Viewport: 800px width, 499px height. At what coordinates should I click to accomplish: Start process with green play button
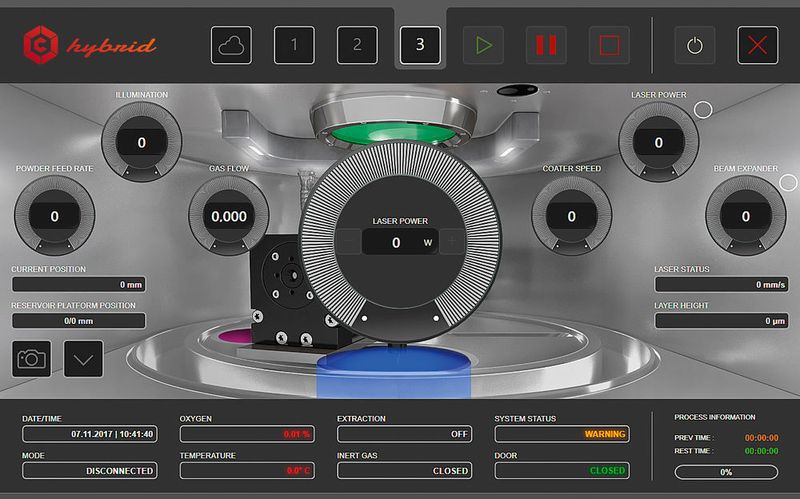(x=483, y=45)
